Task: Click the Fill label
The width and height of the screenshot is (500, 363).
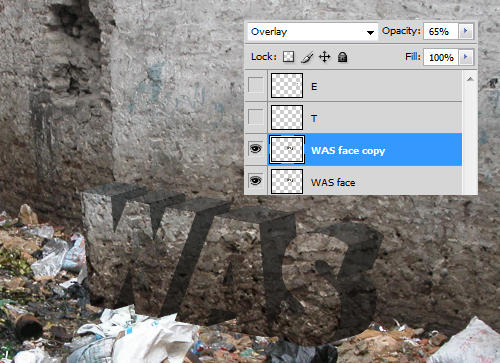Action: [x=413, y=56]
